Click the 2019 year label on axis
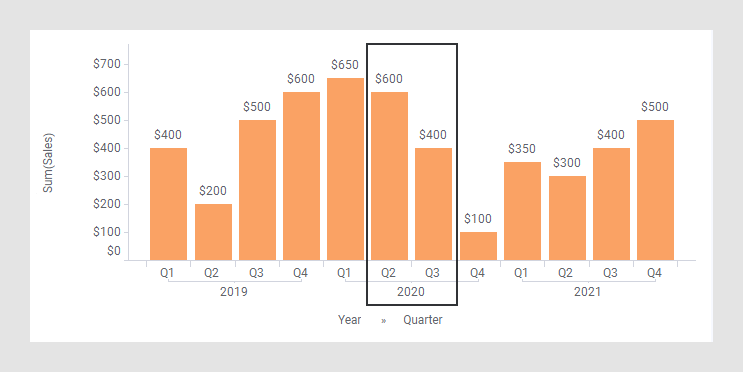743x372 pixels. (234, 291)
